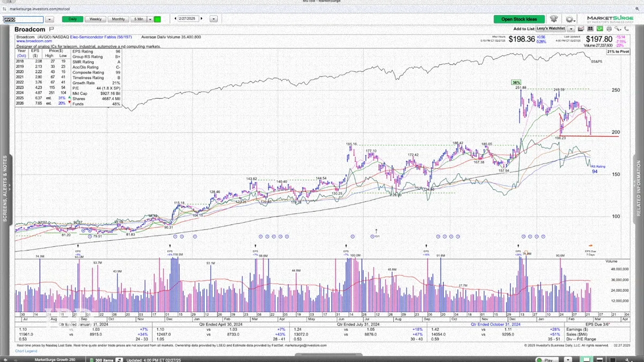The image size is (644, 362).
Task: Open the alerts bell icon
Action: (554, 19)
